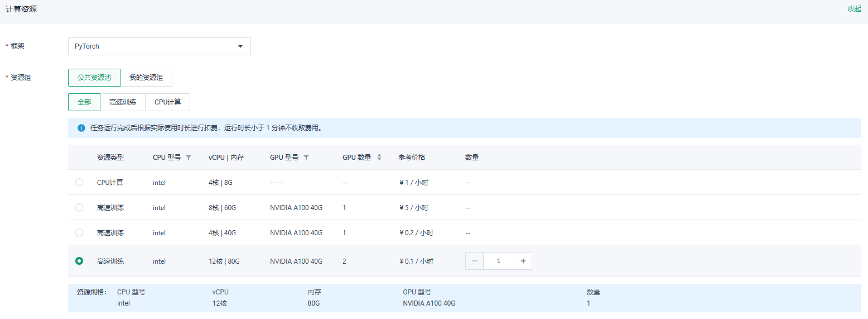The width and height of the screenshot is (868, 319).
Task: Select the 公共资源池 tab
Action: point(94,78)
